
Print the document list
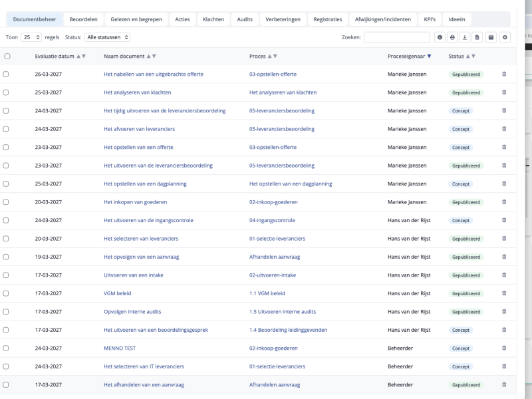453,37
